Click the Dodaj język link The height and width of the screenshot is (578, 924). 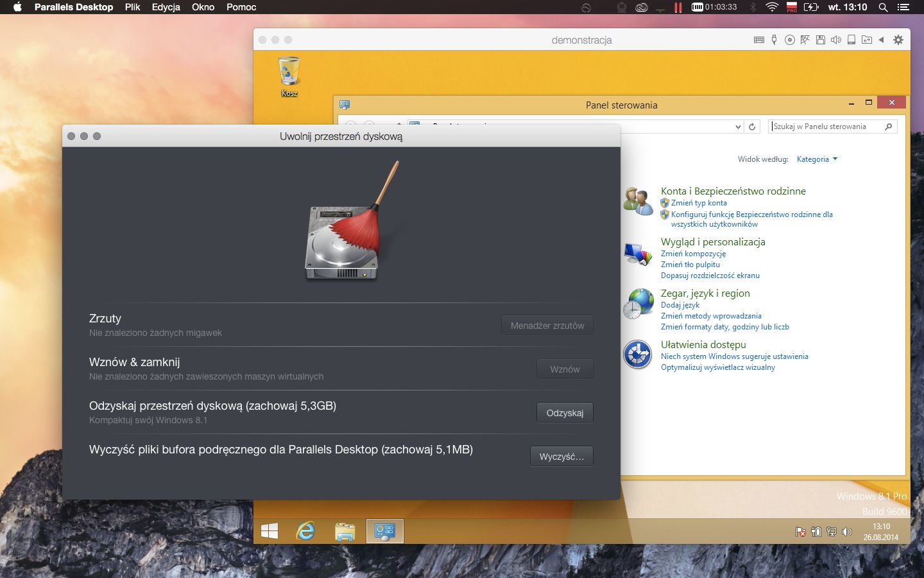[x=680, y=305]
